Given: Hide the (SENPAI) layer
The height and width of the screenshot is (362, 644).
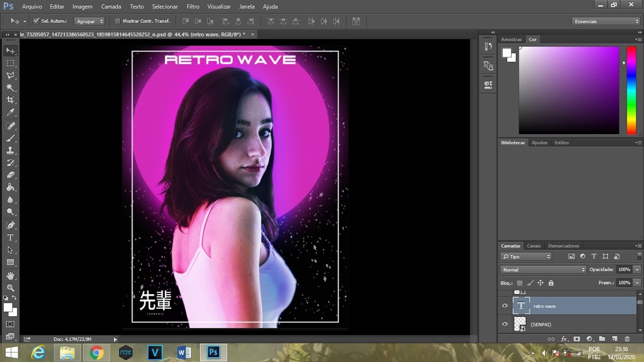Looking at the screenshot, I should [505, 324].
